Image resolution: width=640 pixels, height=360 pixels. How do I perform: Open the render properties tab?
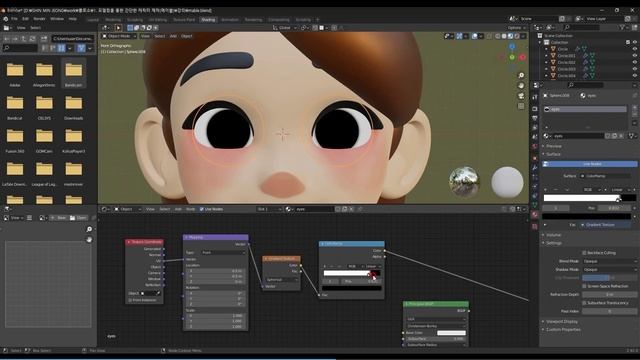coord(535,109)
